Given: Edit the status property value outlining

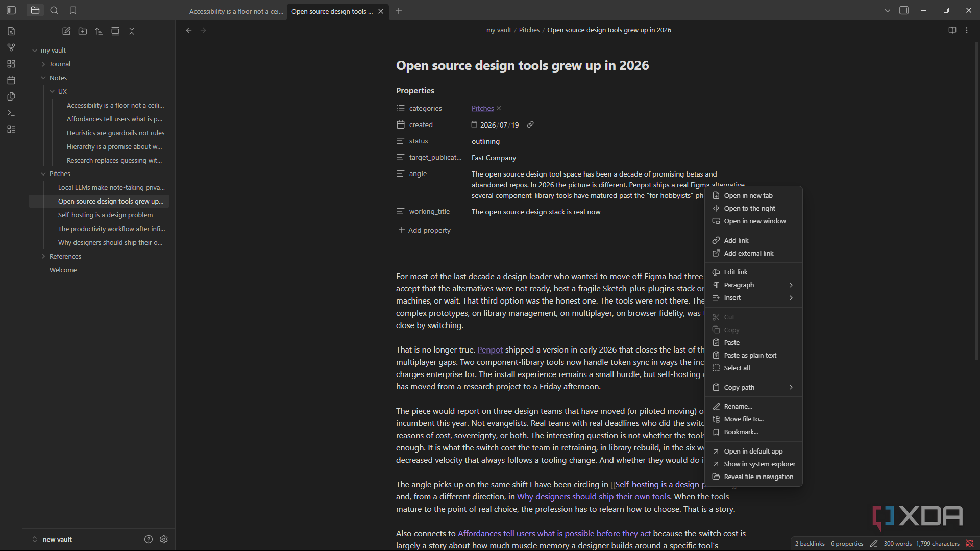Looking at the screenshot, I should (485, 141).
